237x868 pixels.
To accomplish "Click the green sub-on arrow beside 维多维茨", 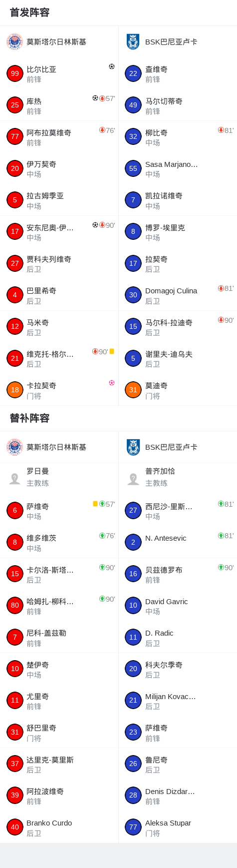I will click(x=102, y=536).
